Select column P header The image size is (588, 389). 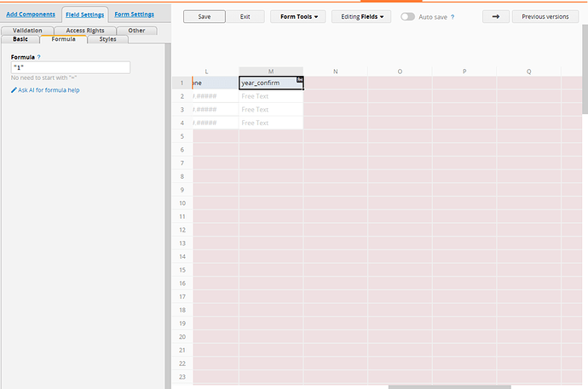coord(464,72)
